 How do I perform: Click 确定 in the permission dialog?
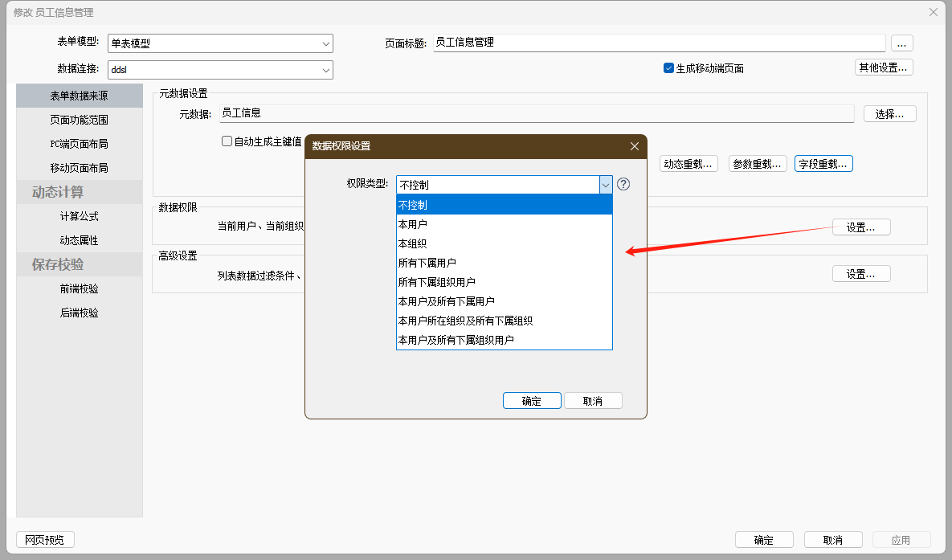click(531, 401)
